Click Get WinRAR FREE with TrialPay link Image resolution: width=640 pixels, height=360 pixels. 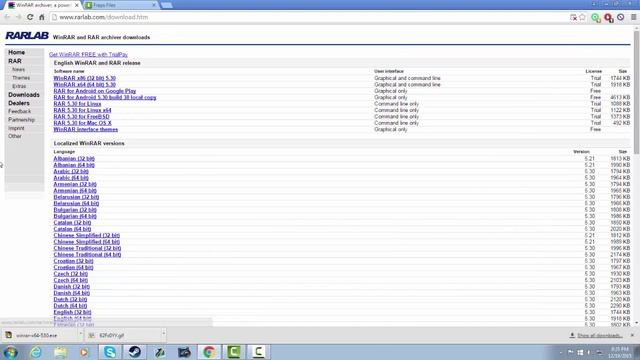pos(88,54)
